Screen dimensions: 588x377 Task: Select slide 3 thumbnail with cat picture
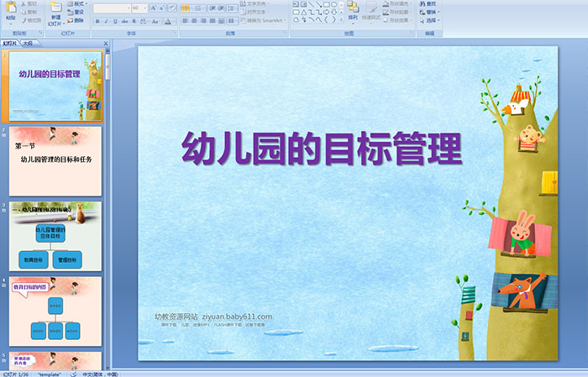55,237
